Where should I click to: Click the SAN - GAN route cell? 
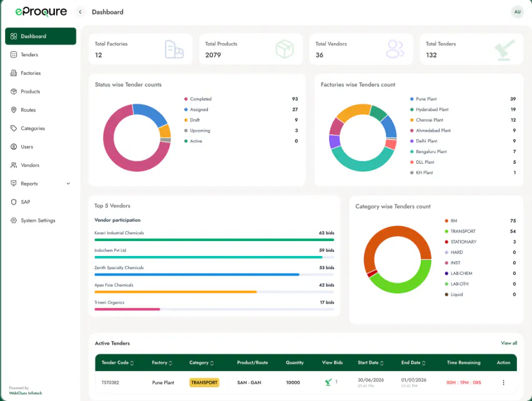pos(249,382)
